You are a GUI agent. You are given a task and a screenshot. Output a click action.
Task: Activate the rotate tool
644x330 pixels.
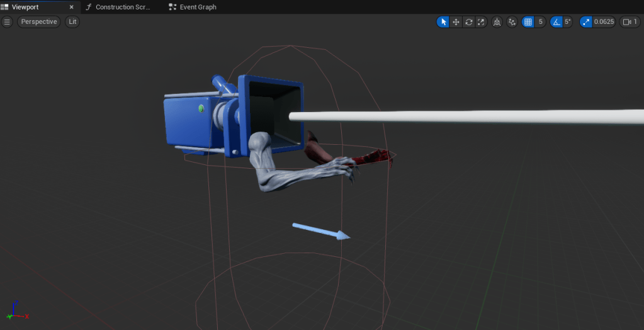[x=468, y=22]
